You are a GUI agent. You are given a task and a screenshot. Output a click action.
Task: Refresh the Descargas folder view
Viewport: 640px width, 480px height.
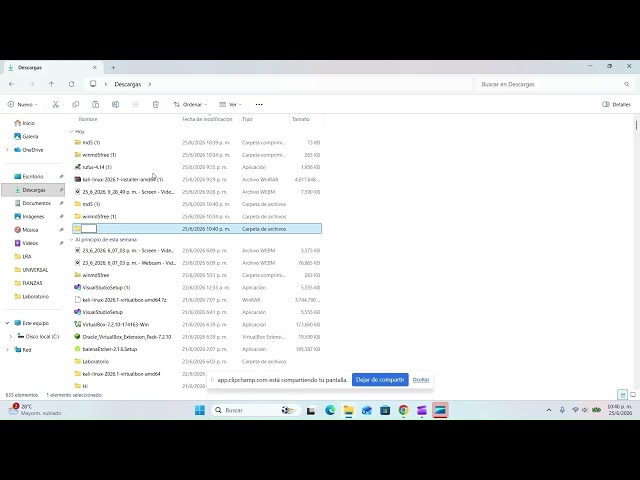pos(71,84)
